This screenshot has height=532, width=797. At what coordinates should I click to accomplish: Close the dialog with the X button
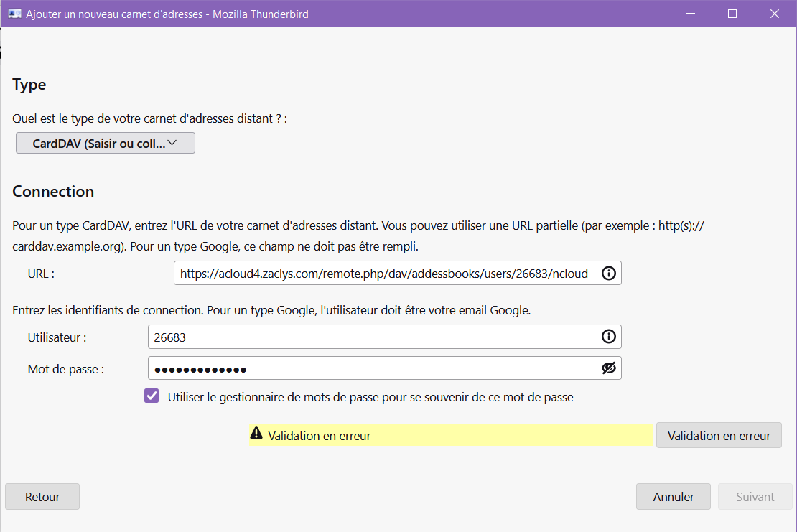click(x=775, y=14)
